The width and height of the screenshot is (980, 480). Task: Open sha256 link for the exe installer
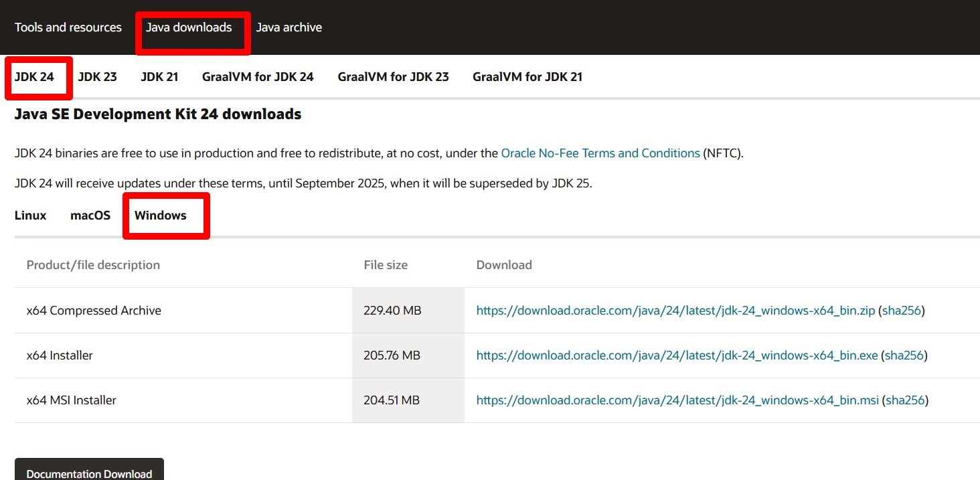click(x=904, y=355)
